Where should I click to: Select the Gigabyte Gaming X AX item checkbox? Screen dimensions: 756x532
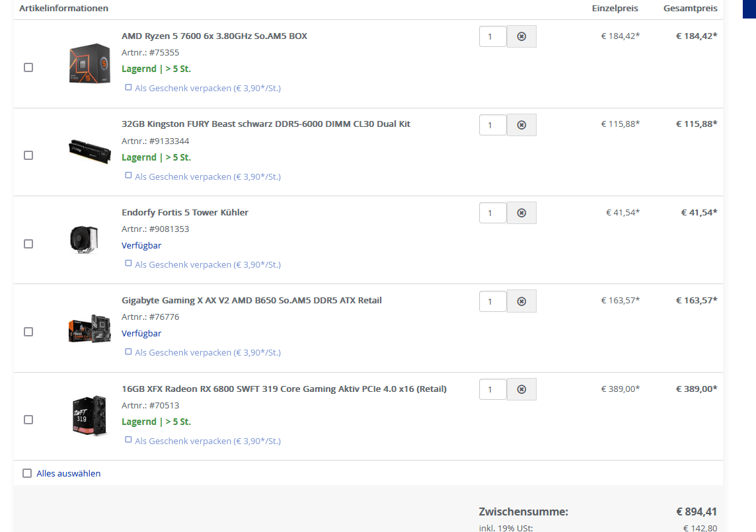click(x=28, y=332)
